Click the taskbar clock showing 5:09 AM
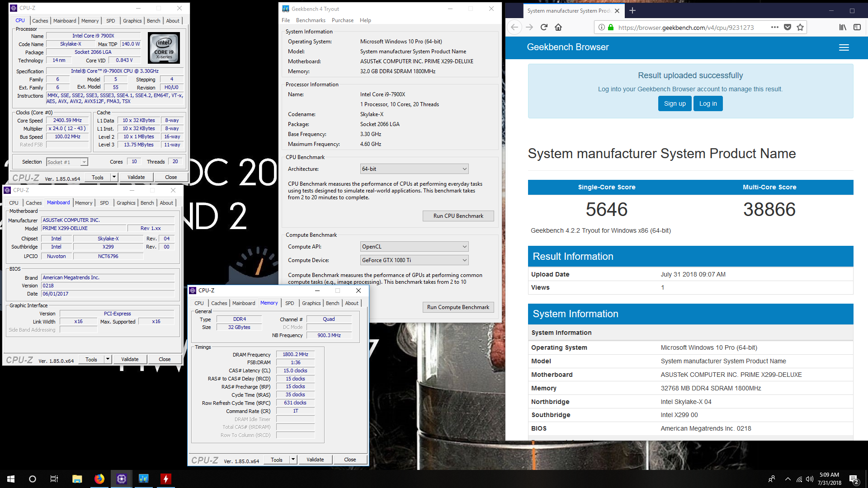Screen dimensions: 868x488 tap(829, 479)
